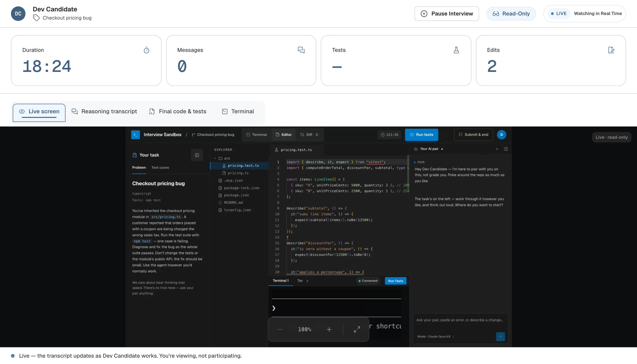The width and height of the screenshot is (637, 364).
Task: Click the npm test inline code
Action: (x=142, y=241)
